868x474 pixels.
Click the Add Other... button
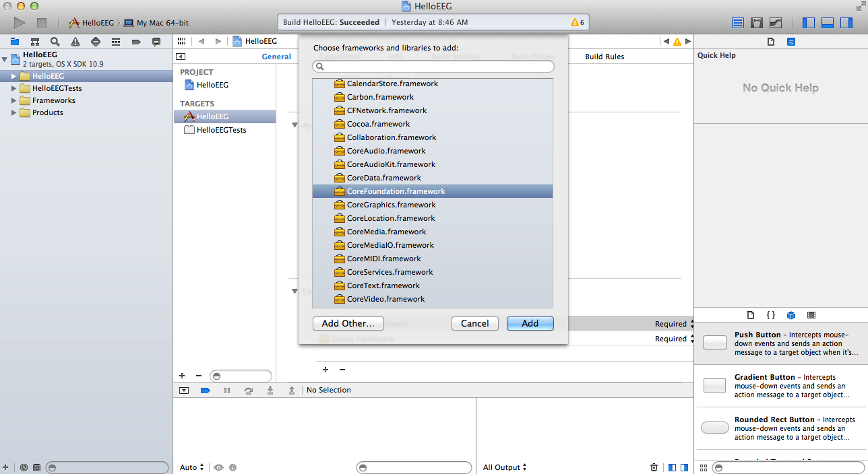coord(348,323)
